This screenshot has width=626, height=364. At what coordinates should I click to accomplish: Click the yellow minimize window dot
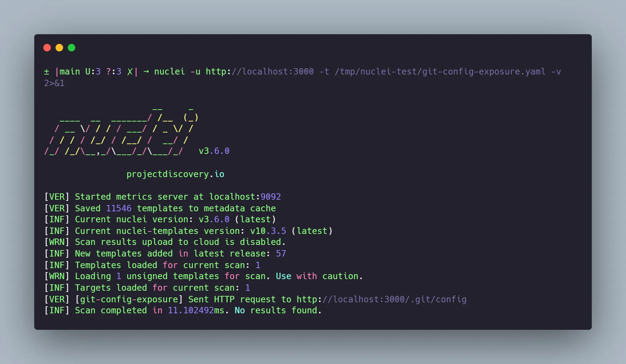tap(59, 48)
